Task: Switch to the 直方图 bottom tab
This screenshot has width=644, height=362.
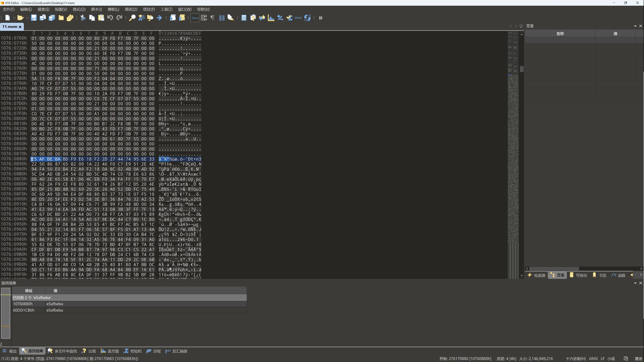Action: (x=110, y=351)
